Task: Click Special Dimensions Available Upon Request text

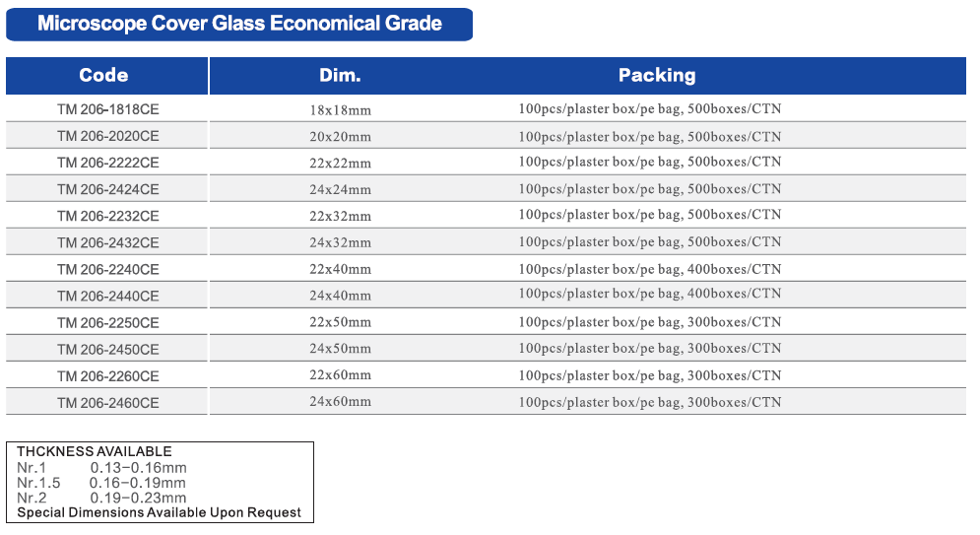Action: (x=160, y=513)
